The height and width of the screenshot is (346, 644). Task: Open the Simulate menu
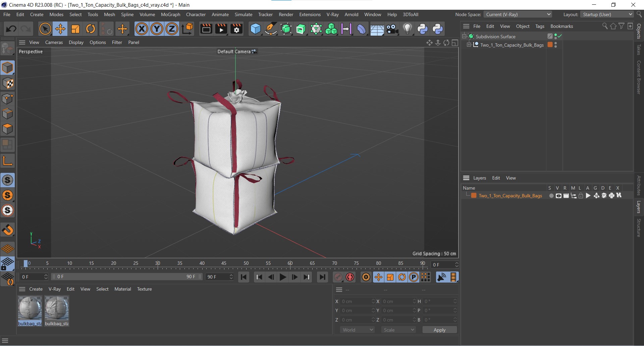pyautogui.click(x=244, y=14)
